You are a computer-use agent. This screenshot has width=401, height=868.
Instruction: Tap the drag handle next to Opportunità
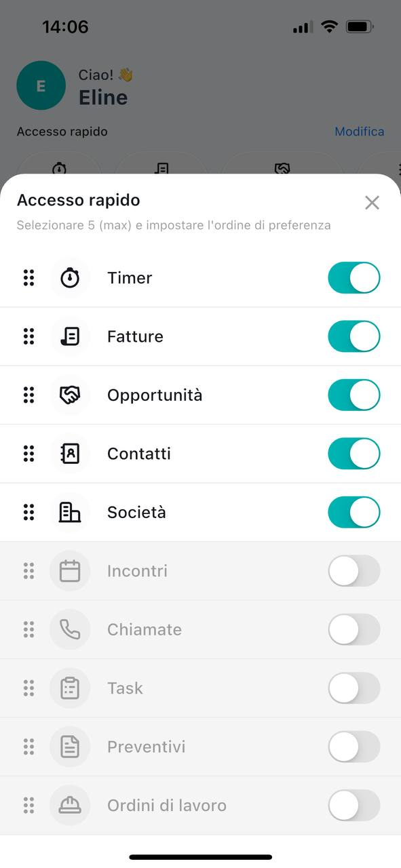point(28,395)
